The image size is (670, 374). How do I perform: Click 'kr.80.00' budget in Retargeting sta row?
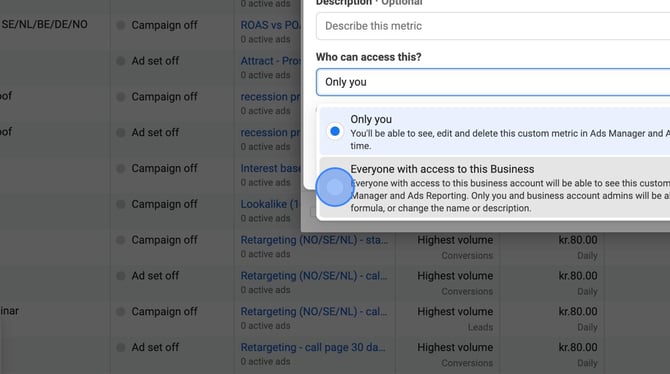click(578, 240)
